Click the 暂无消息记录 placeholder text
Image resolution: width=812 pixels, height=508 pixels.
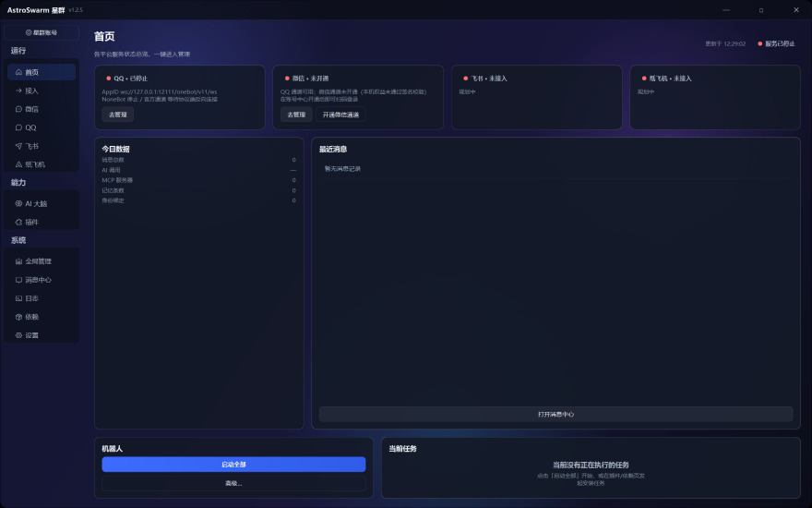[x=342, y=168]
